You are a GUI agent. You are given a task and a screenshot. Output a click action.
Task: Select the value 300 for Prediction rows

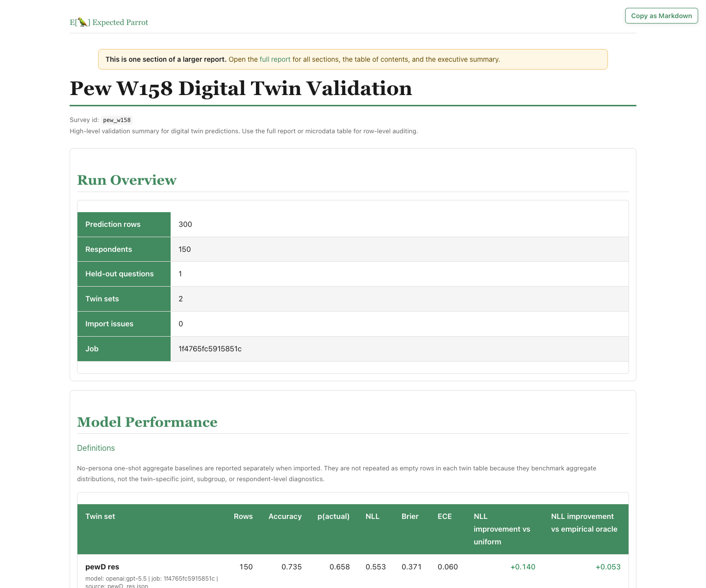coord(185,224)
